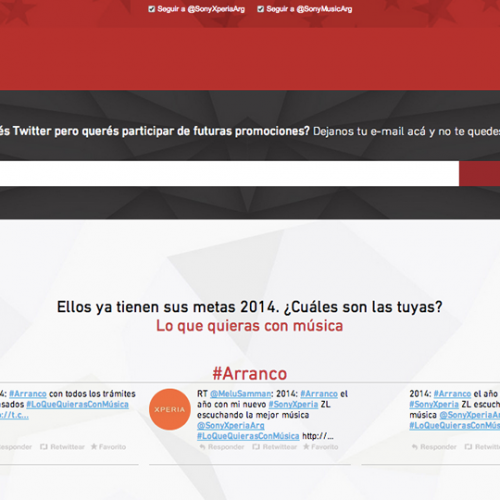Click into the white e-mail input field

229,173
